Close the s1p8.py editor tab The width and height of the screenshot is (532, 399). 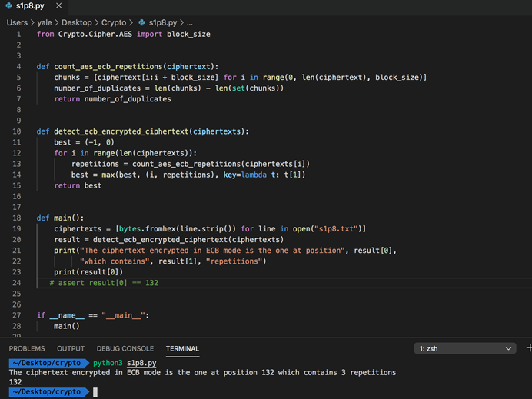(58, 5)
